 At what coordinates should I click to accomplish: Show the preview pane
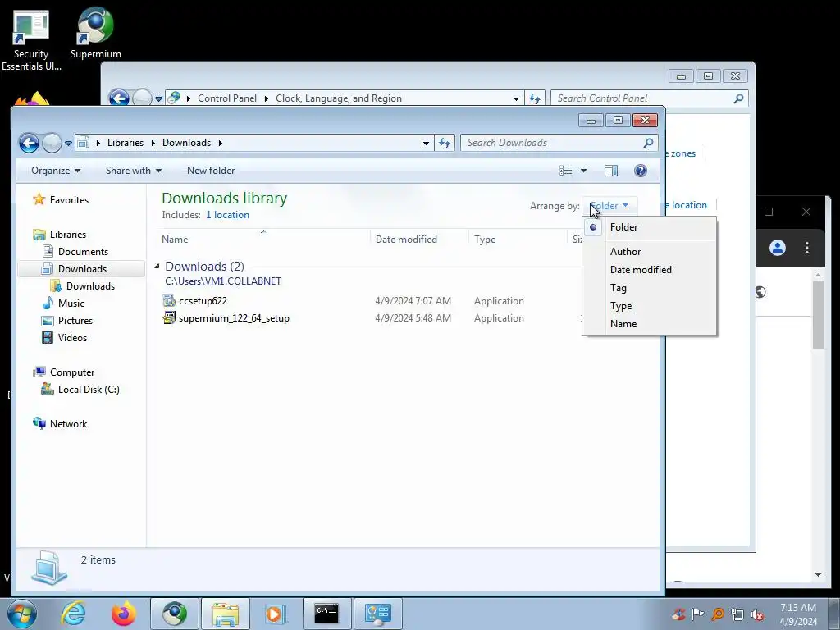point(611,171)
